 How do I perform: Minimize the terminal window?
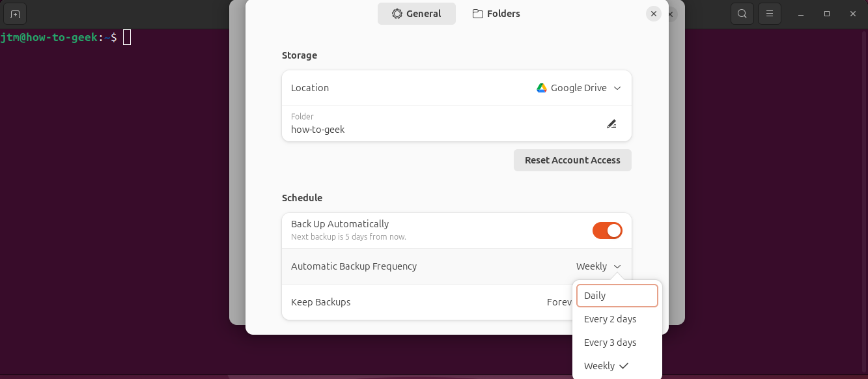point(801,14)
